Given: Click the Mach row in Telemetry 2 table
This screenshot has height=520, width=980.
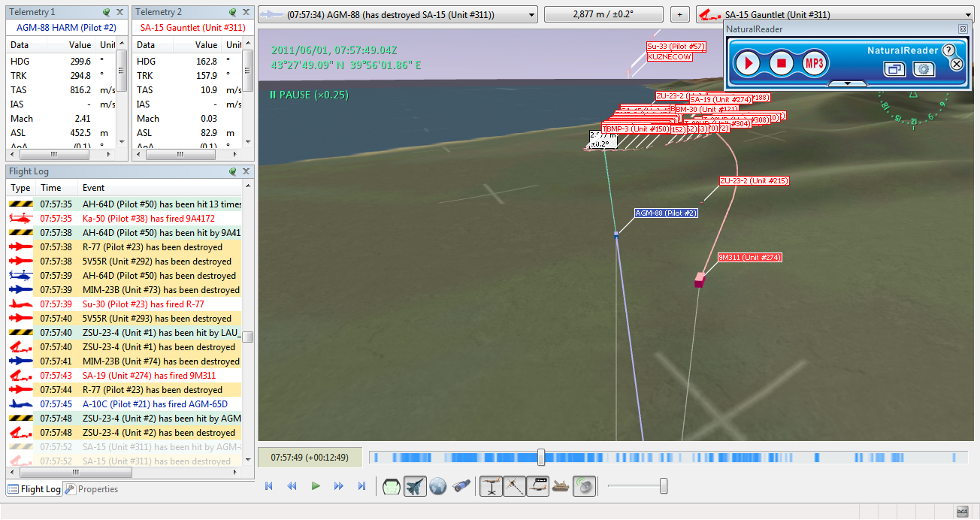Looking at the screenshot, I should pos(188,119).
